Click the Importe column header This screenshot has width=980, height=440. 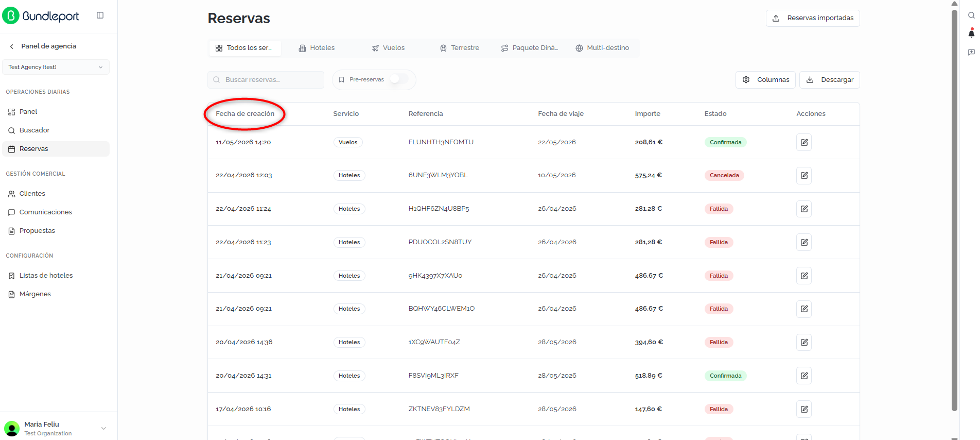tap(647, 114)
